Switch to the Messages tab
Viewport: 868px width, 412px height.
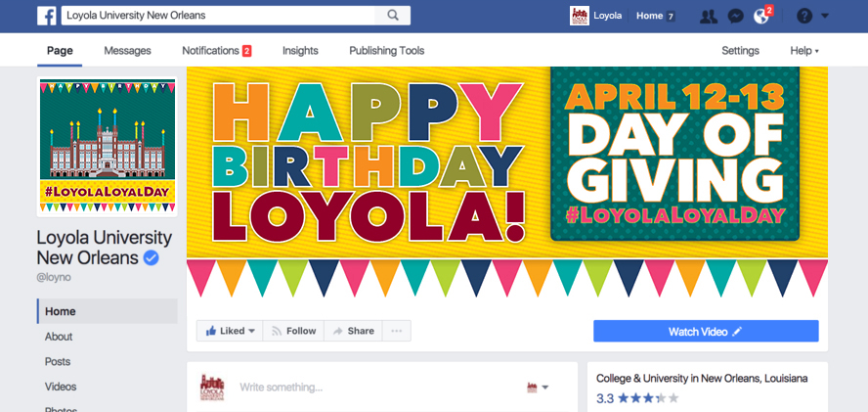click(127, 51)
